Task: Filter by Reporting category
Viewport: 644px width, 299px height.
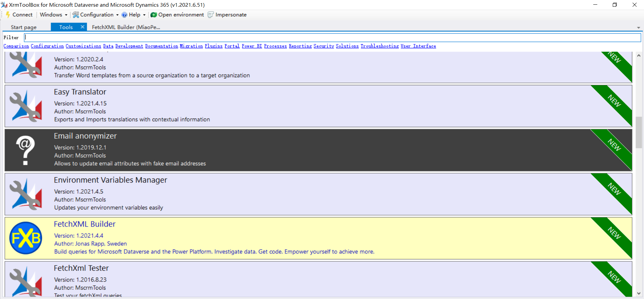Action: click(x=300, y=46)
